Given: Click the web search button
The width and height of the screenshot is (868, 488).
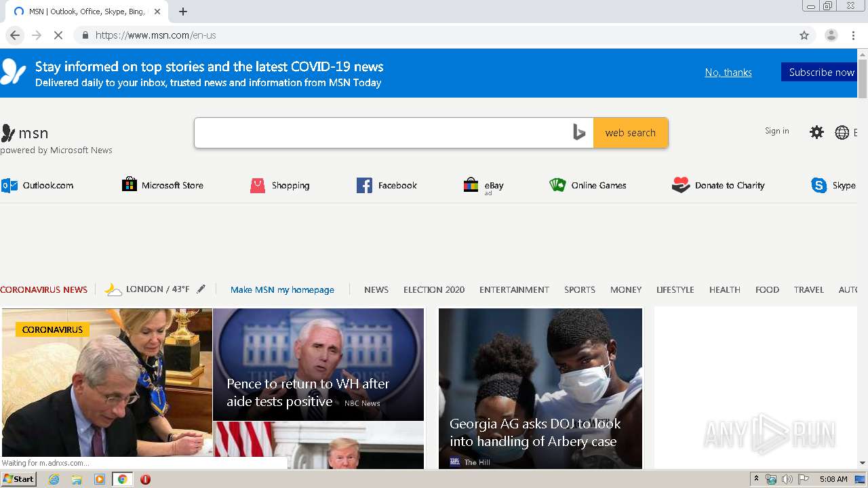Looking at the screenshot, I should (x=631, y=133).
